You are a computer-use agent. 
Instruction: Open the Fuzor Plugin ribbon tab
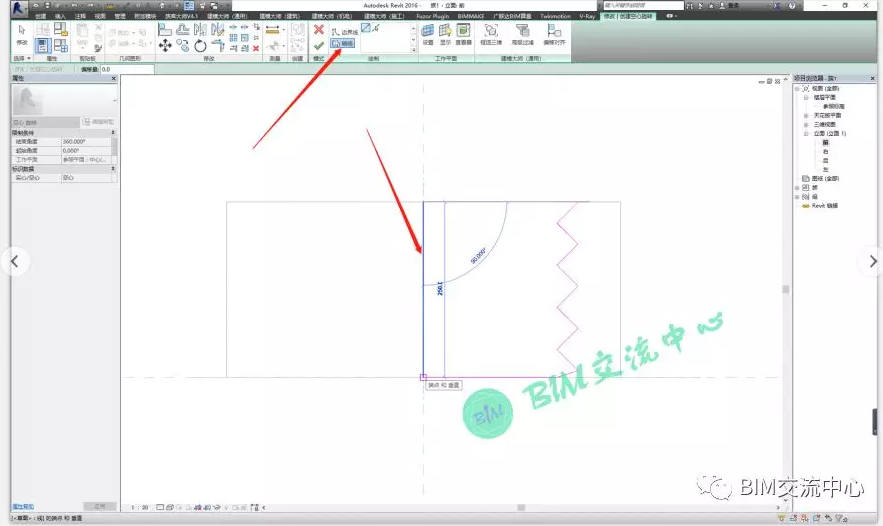pos(433,16)
